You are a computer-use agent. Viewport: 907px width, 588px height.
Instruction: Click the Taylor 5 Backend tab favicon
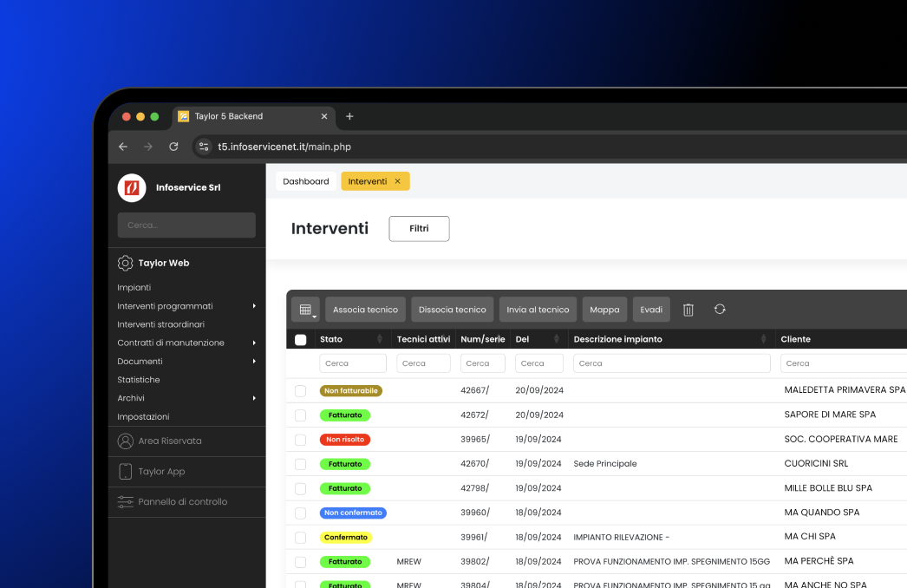pyautogui.click(x=183, y=116)
